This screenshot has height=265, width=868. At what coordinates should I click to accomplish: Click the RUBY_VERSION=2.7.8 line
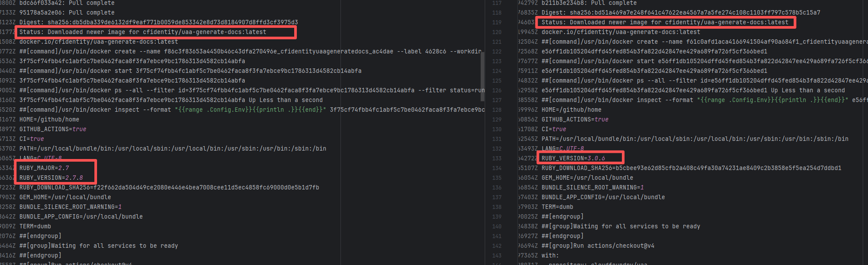[51, 178]
